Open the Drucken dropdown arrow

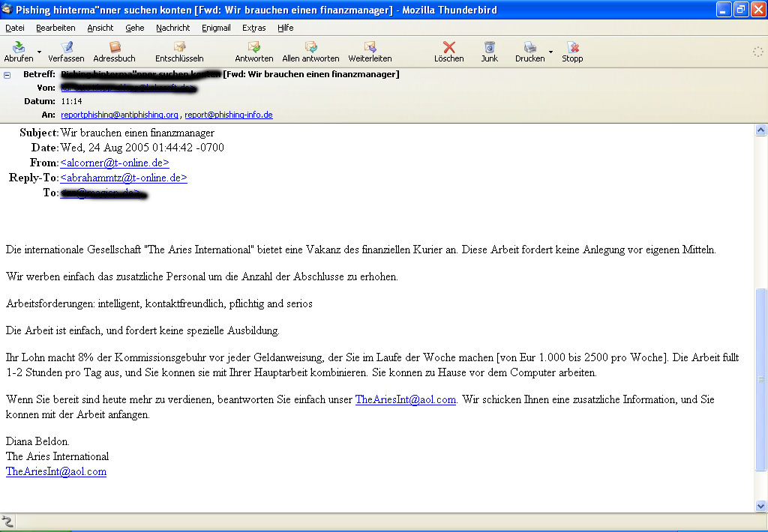(550, 52)
